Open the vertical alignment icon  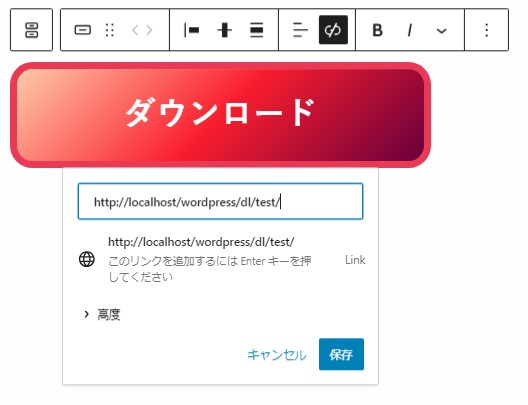point(224,30)
